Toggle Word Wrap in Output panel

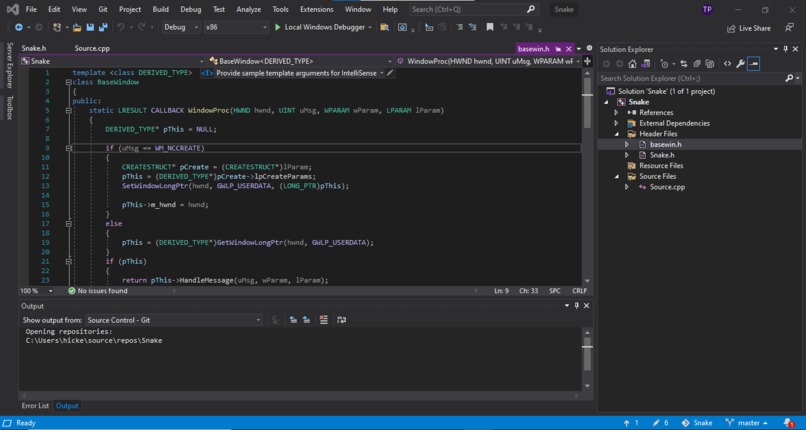341,320
